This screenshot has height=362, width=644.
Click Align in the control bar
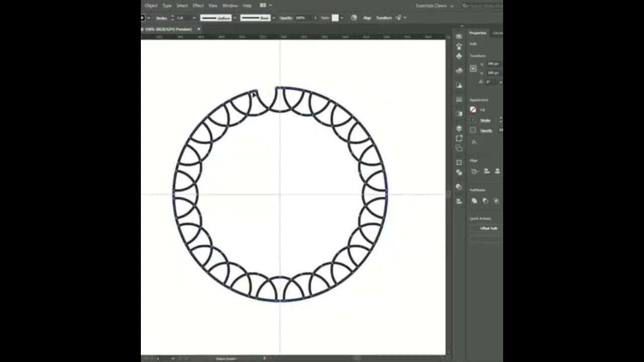coord(367,18)
